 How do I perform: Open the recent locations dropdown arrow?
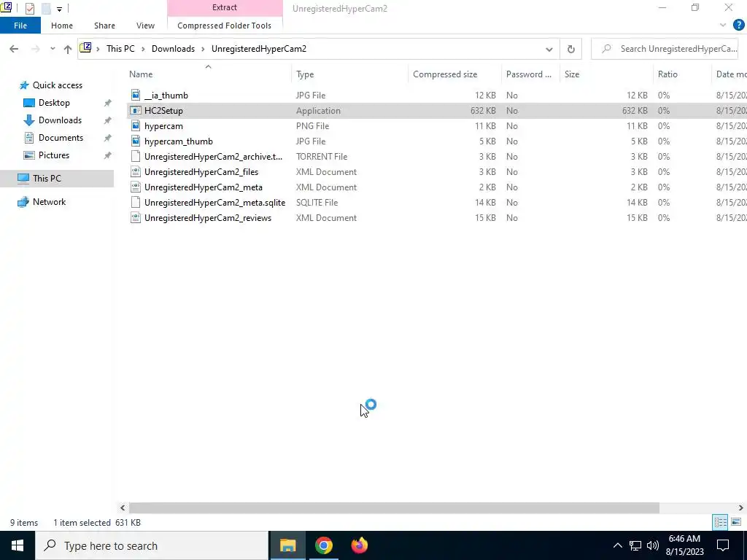click(x=53, y=49)
